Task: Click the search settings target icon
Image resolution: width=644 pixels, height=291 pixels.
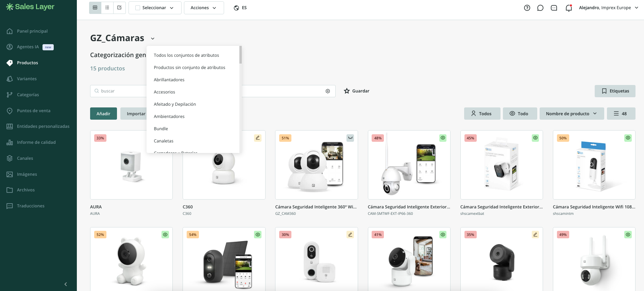Action: pyautogui.click(x=328, y=91)
